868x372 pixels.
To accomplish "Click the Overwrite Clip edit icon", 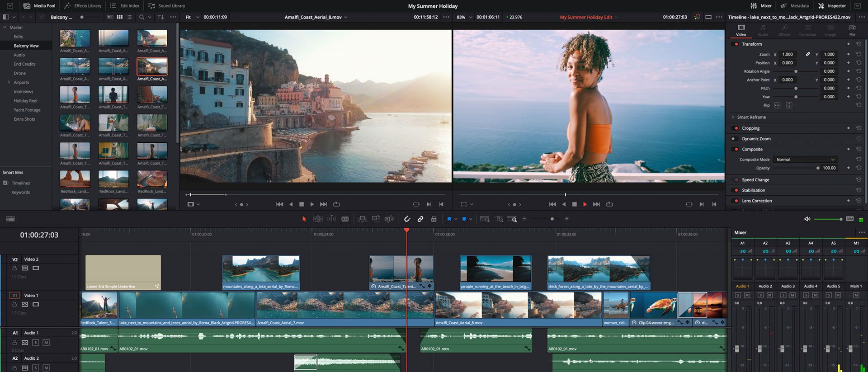I will click(376, 219).
